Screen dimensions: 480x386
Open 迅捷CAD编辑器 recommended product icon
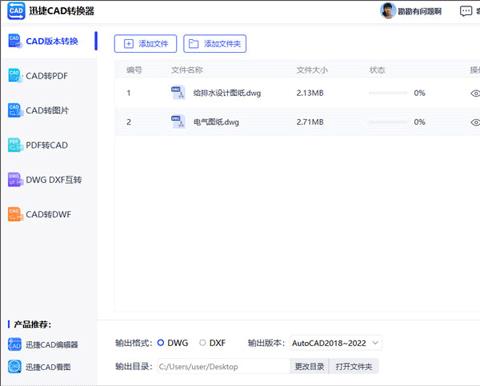[15, 344]
